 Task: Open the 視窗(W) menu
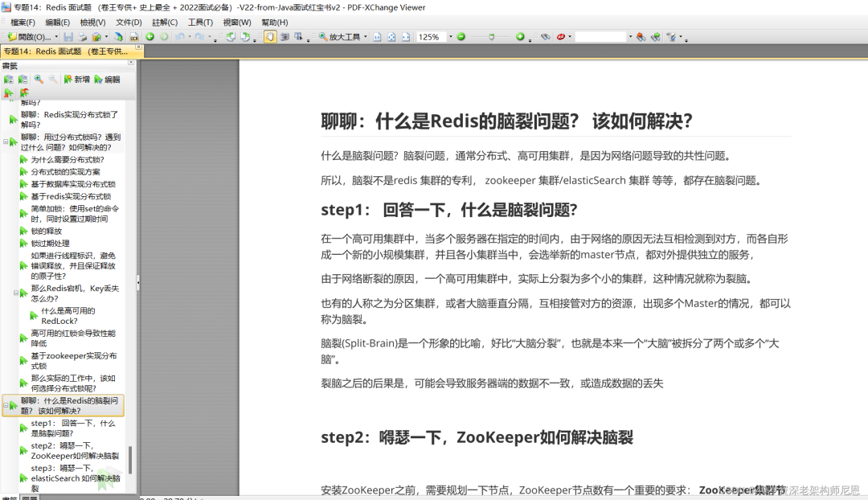237,23
